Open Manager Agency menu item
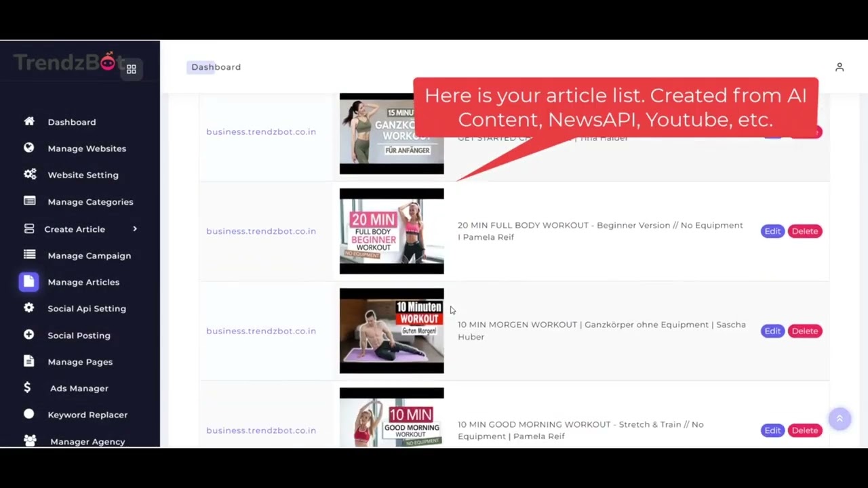The image size is (868, 488). 87,441
